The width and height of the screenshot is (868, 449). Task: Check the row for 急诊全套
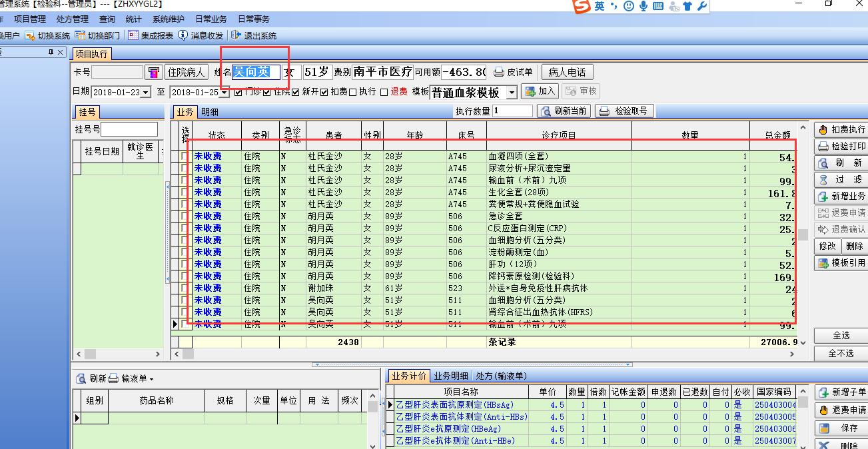point(184,217)
